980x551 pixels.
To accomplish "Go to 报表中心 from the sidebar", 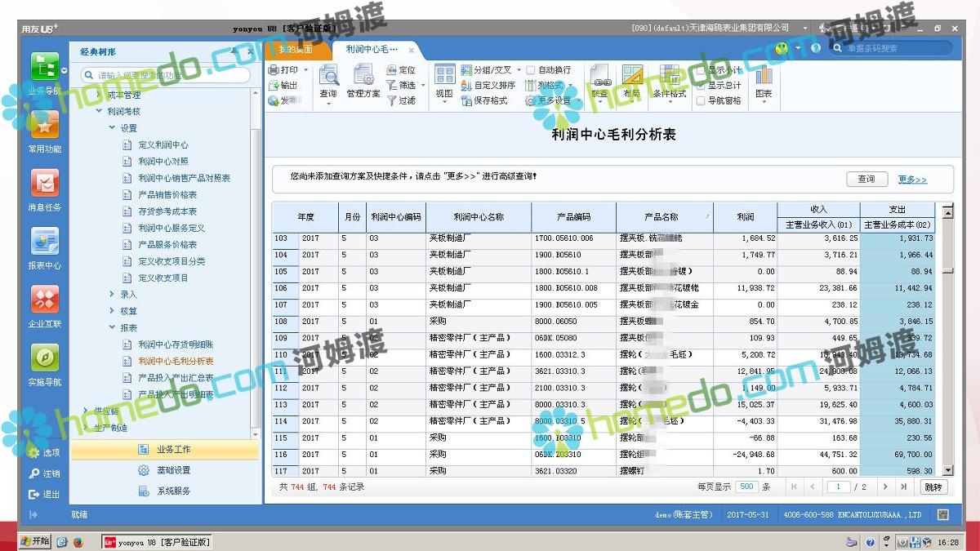I will (x=44, y=242).
